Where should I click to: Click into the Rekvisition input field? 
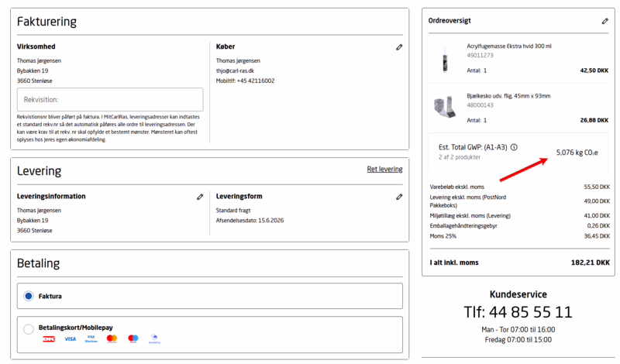[x=110, y=100]
